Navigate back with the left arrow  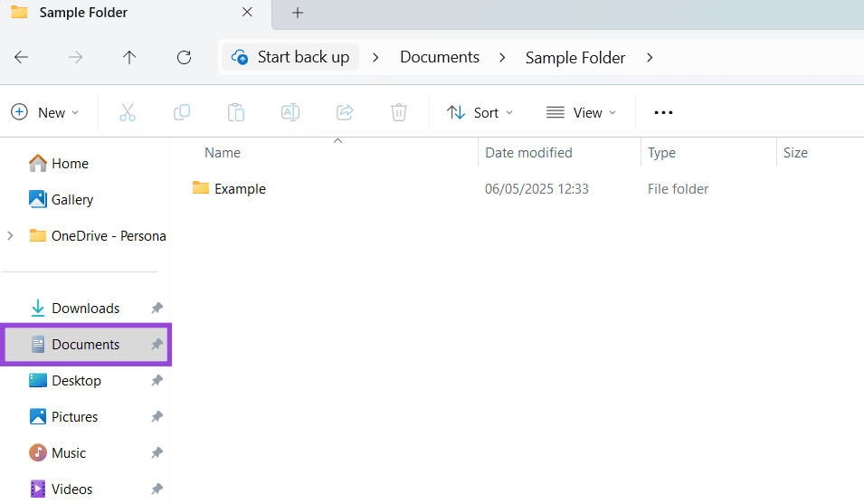tap(22, 57)
